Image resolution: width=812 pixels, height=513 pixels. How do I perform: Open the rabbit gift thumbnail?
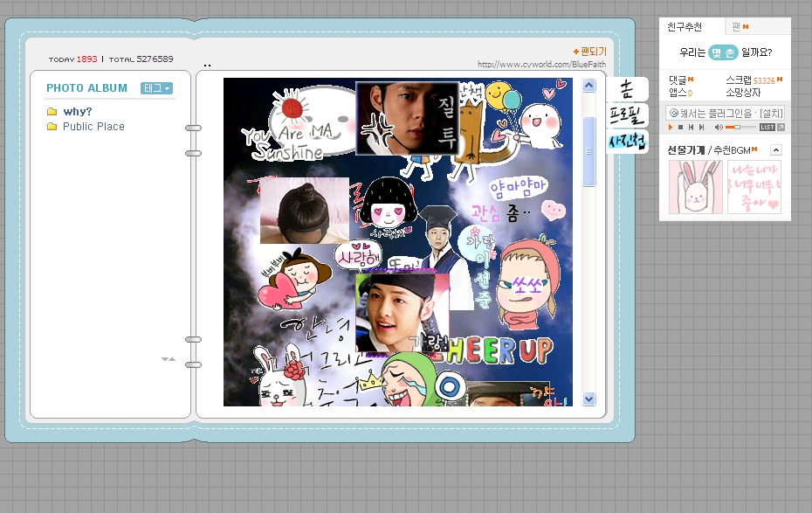tap(696, 187)
